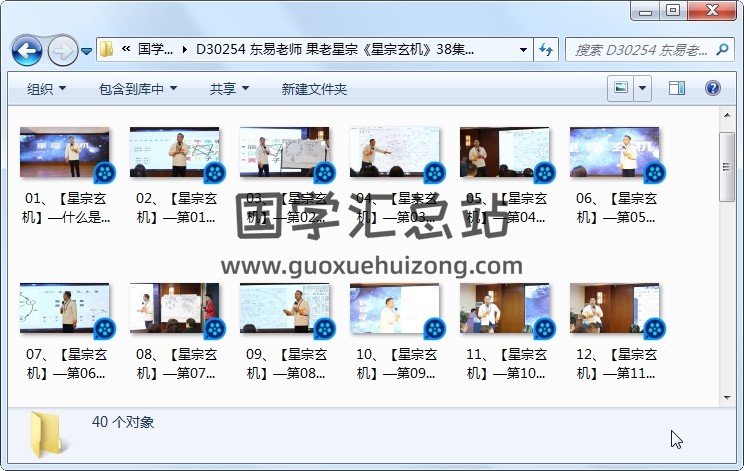Open the address bar history dropdown

pyautogui.click(x=523, y=49)
